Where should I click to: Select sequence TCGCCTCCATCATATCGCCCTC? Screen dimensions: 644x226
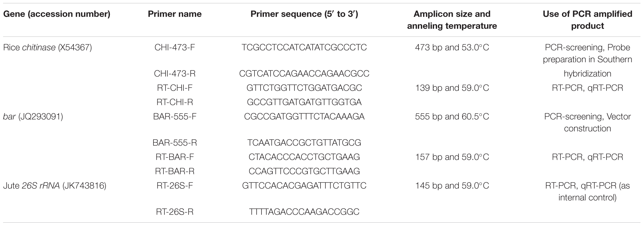pos(304,47)
